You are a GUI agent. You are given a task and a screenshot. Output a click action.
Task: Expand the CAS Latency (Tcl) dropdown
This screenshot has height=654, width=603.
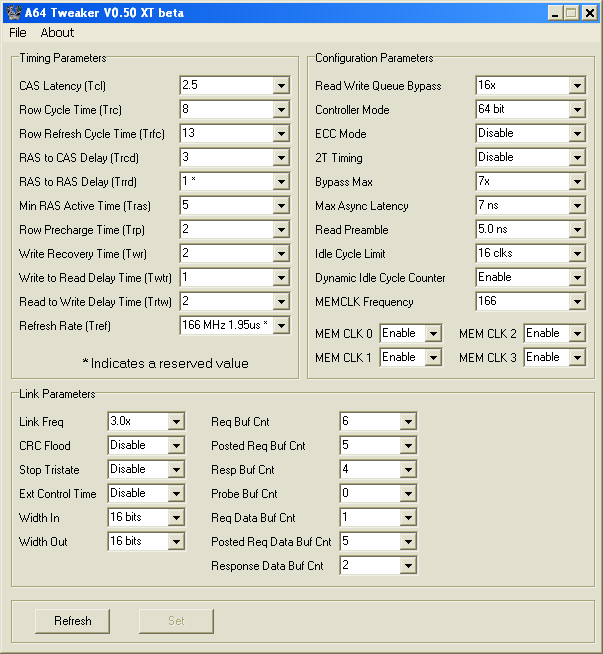point(281,86)
